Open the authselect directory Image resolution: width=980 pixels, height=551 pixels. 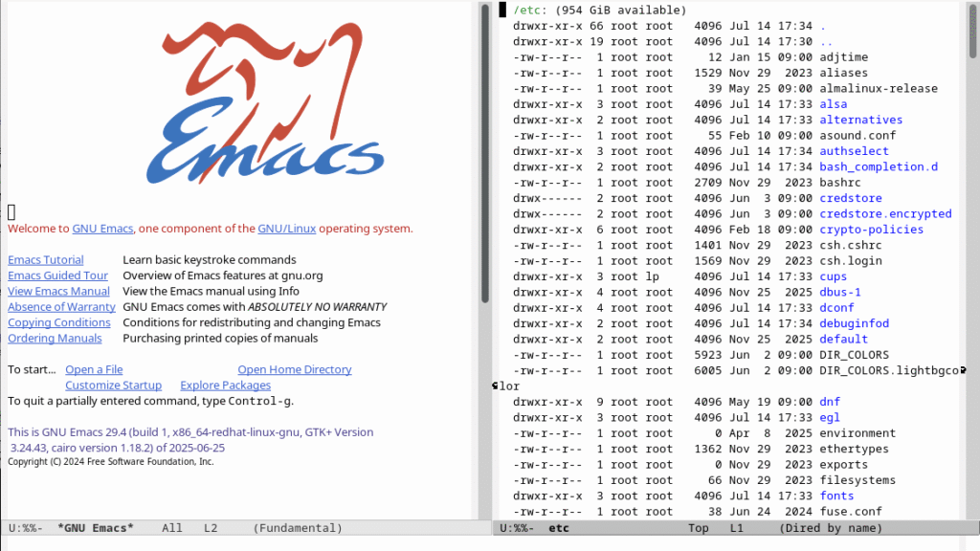click(854, 150)
